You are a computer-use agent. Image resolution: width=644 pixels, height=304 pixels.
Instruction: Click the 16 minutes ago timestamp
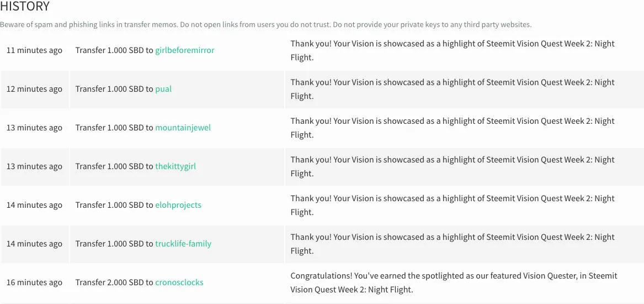(35, 282)
